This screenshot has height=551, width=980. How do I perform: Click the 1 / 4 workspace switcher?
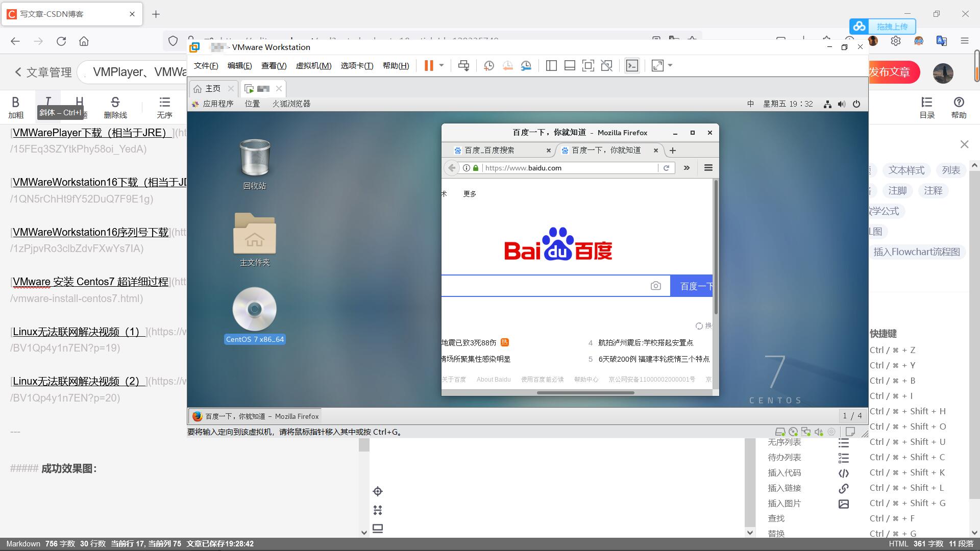pos(852,416)
